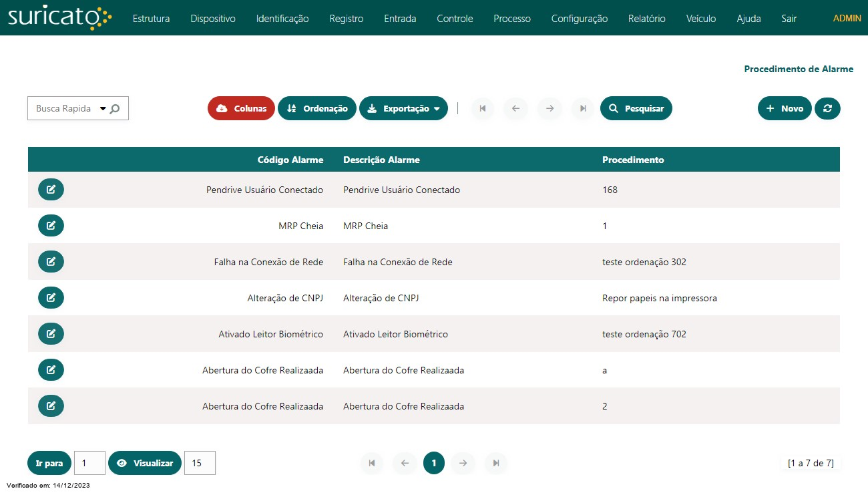Click the ADMIN user label
868x495 pixels.
click(x=847, y=18)
